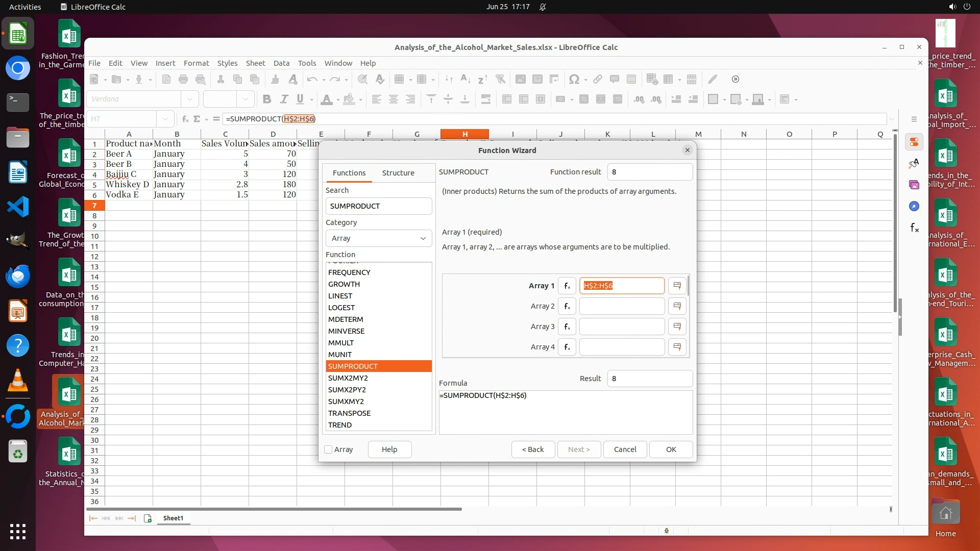Open the Functions deck in the sidebar

[914, 228]
